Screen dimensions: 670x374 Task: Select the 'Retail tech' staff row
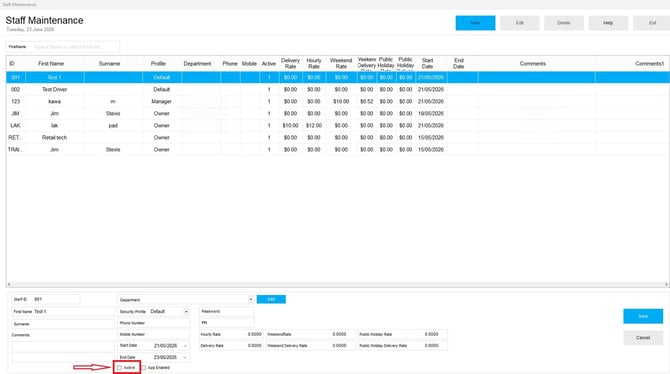pos(338,137)
